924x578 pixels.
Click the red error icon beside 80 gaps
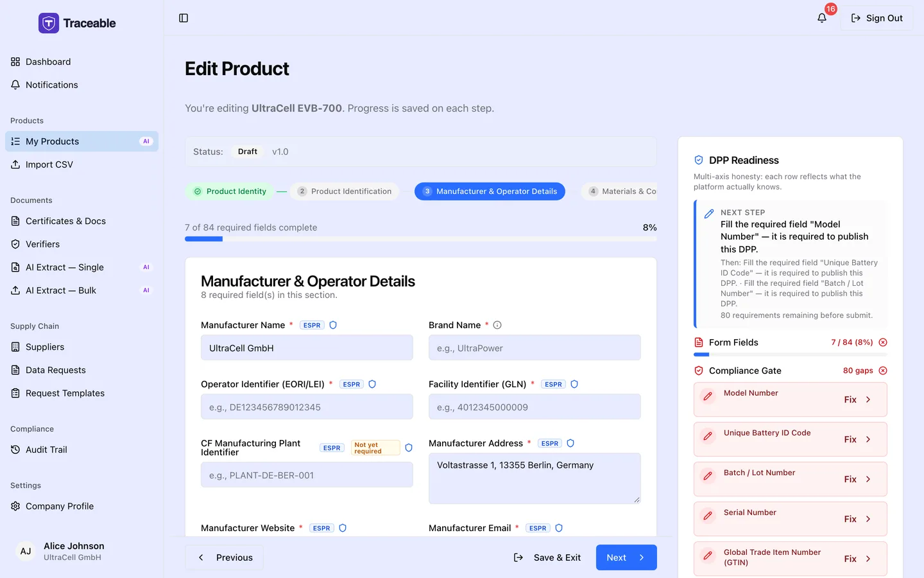883,371
